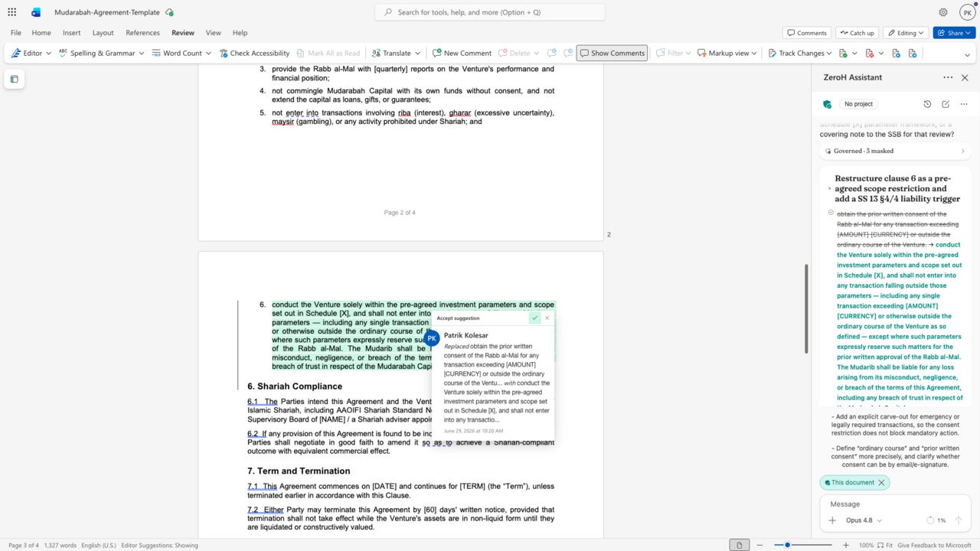980x551 pixels.
Task: Expand Spelling & Grammar dropdown arrow
Action: pos(142,53)
